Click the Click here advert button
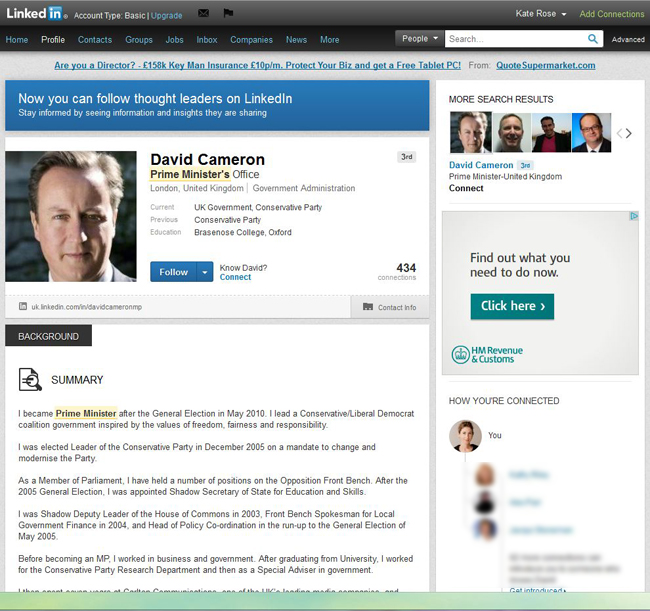650x611 pixels. pos(512,306)
